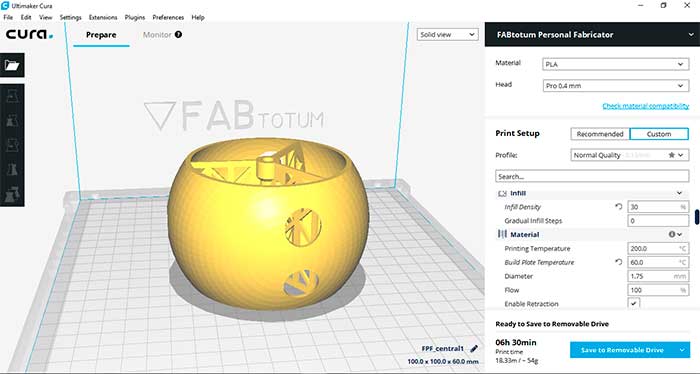Open the View menu
The image size is (700, 374).
coord(46,17)
